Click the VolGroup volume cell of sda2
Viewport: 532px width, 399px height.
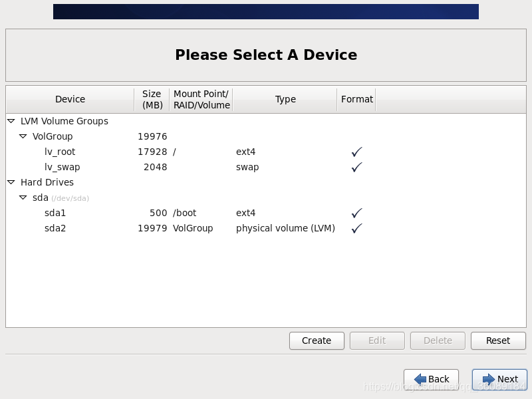193,228
